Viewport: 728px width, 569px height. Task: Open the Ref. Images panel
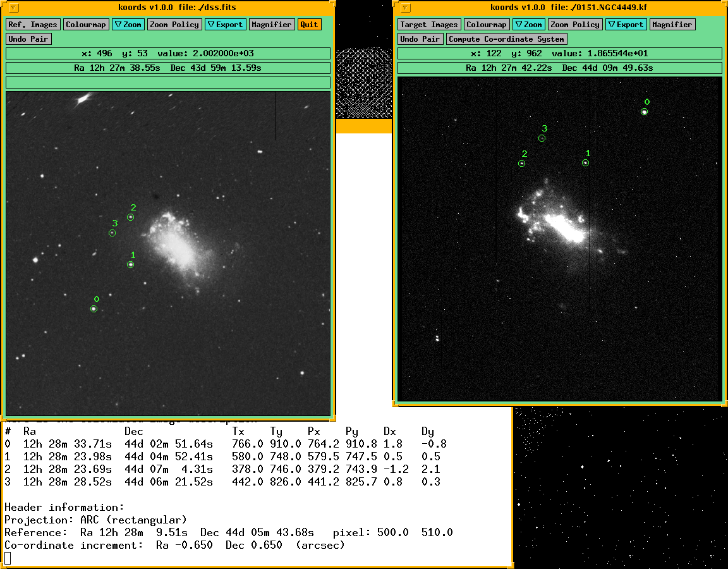point(33,25)
